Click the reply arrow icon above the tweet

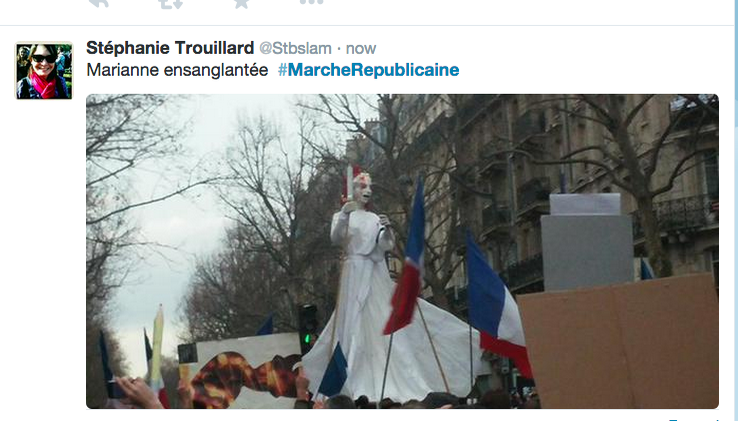(99, 3)
